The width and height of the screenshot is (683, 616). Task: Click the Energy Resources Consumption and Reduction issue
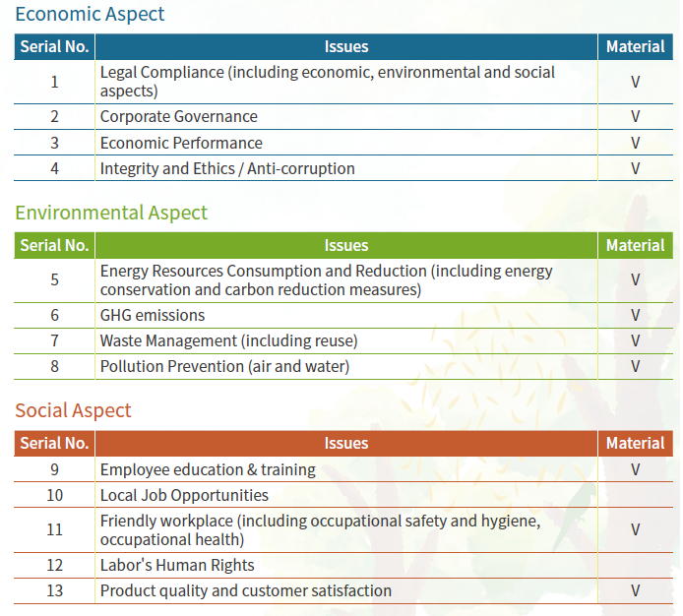326,279
